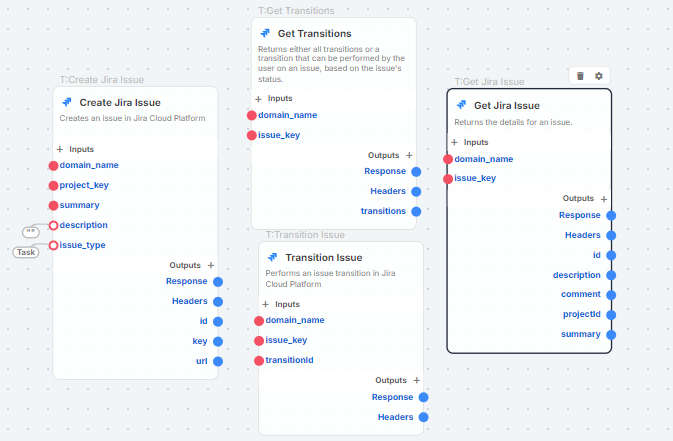Click the Get Jira Issue node title
673x441 pixels.
(x=507, y=106)
